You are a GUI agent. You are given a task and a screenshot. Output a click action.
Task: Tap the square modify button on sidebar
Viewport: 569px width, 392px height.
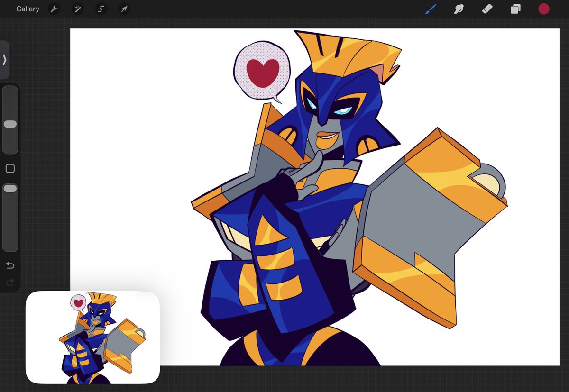point(10,168)
